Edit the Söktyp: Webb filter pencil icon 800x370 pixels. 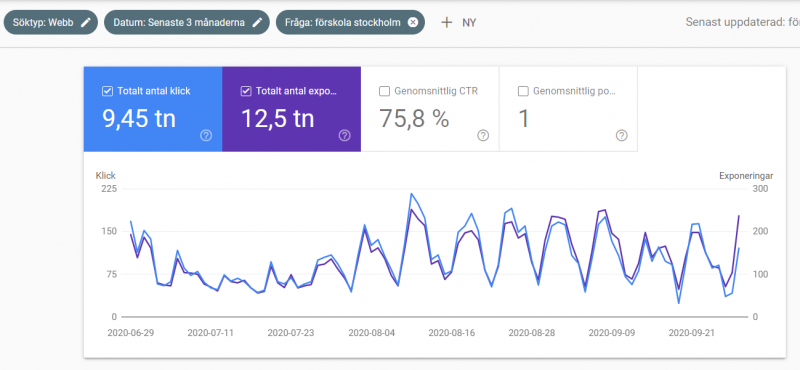click(x=86, y=22)
